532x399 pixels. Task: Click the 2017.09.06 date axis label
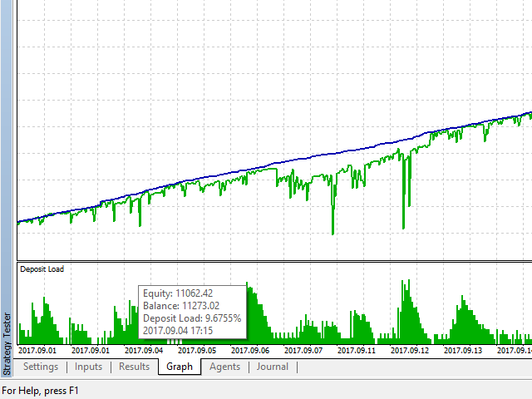(250, 351)
